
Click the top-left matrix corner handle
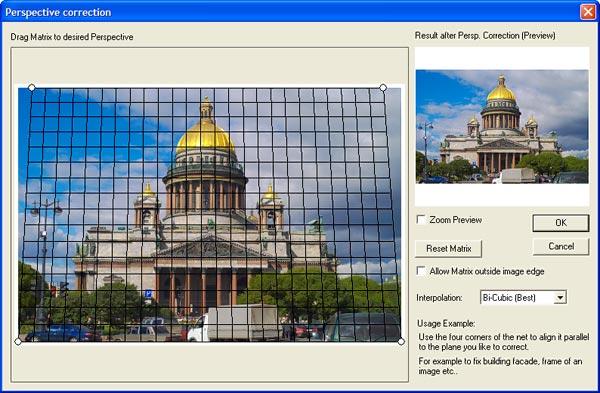[32, 88]
